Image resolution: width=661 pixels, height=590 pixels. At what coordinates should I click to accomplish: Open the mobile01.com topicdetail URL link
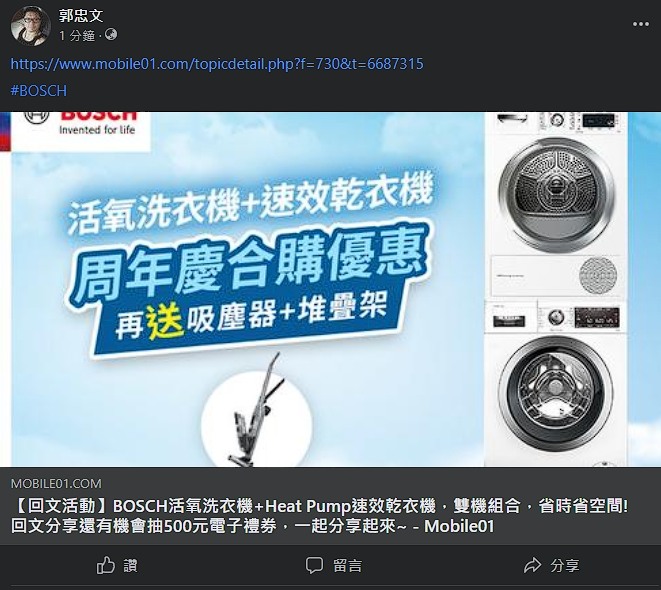(217, 64)
